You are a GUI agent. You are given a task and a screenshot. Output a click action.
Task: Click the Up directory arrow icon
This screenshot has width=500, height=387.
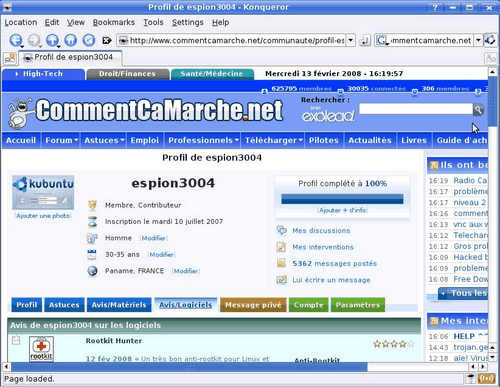(x=52, y=40)
